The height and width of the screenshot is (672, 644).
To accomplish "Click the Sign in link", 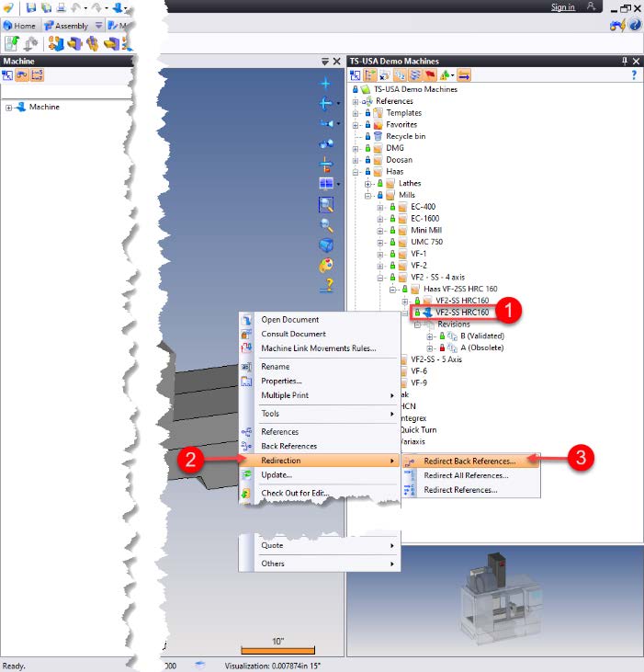I will pyautogui.click(x=562, y=6).
